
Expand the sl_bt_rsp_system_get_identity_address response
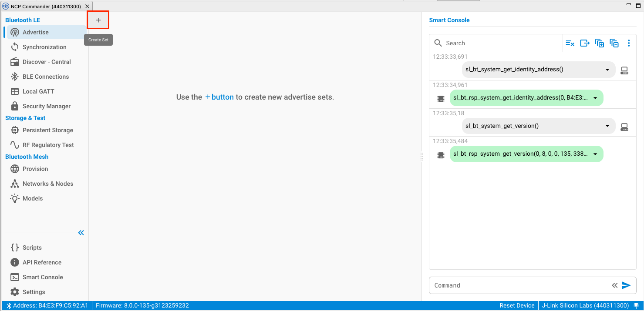pos(595,98)
